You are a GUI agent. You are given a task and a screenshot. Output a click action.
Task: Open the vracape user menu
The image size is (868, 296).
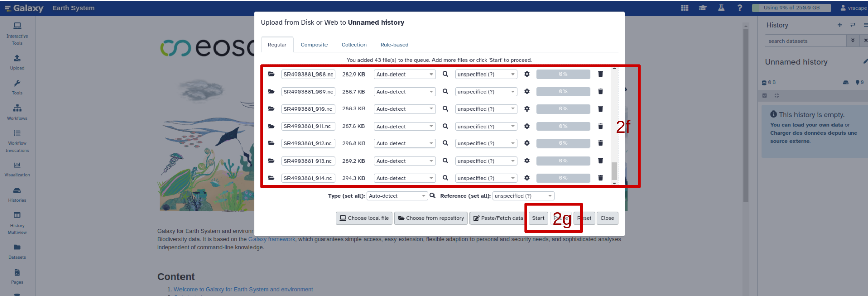[x=854, y=8]
